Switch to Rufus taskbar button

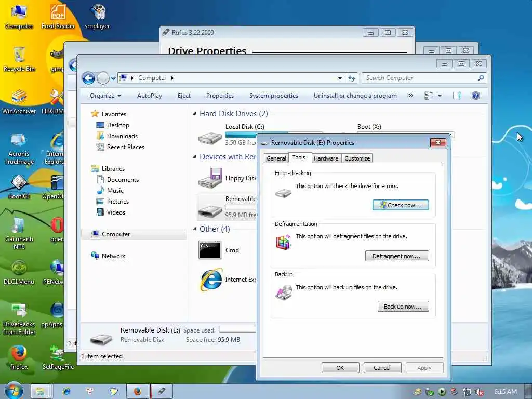(162, 391)
